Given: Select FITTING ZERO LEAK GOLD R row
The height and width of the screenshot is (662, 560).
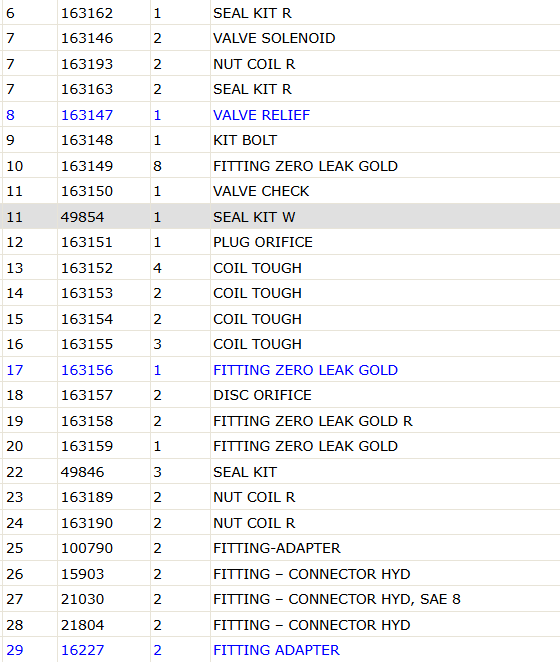Looking at the screenshot, I should pyautogui.click(x=281, y=421).
